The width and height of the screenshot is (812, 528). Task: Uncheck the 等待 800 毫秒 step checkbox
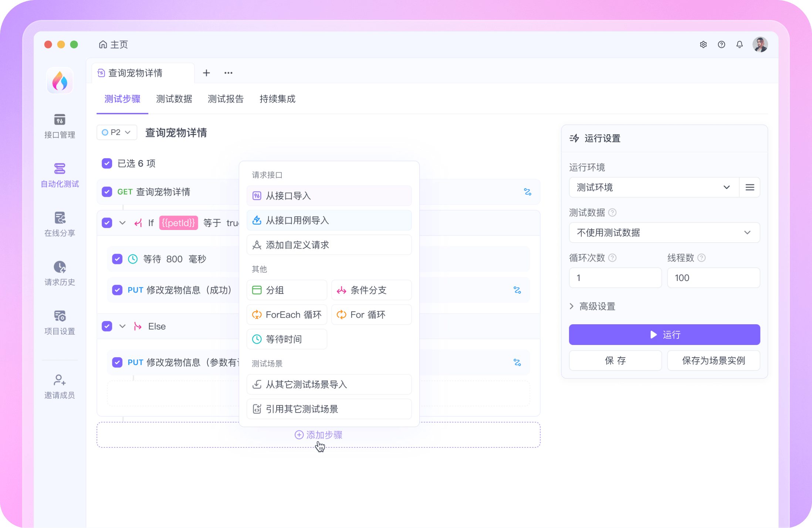click(117, 259)
